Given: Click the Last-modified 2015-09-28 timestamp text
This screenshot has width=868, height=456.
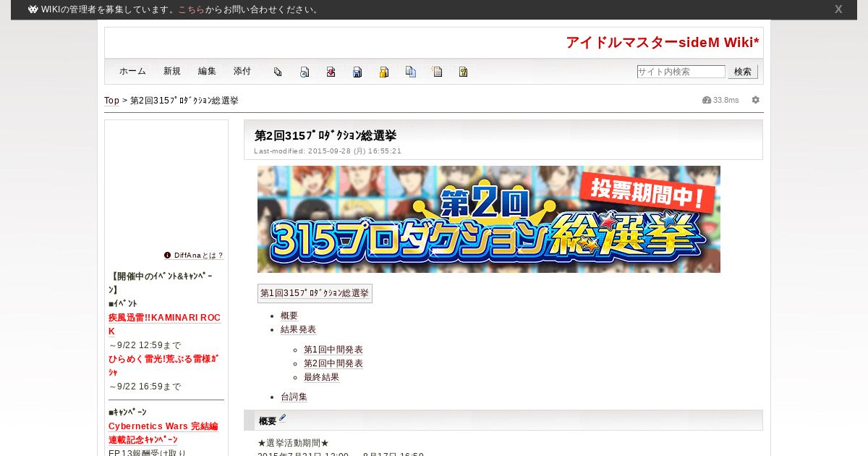Looking at the screenshot, I should pyautogui.click(x=328, y=151).
